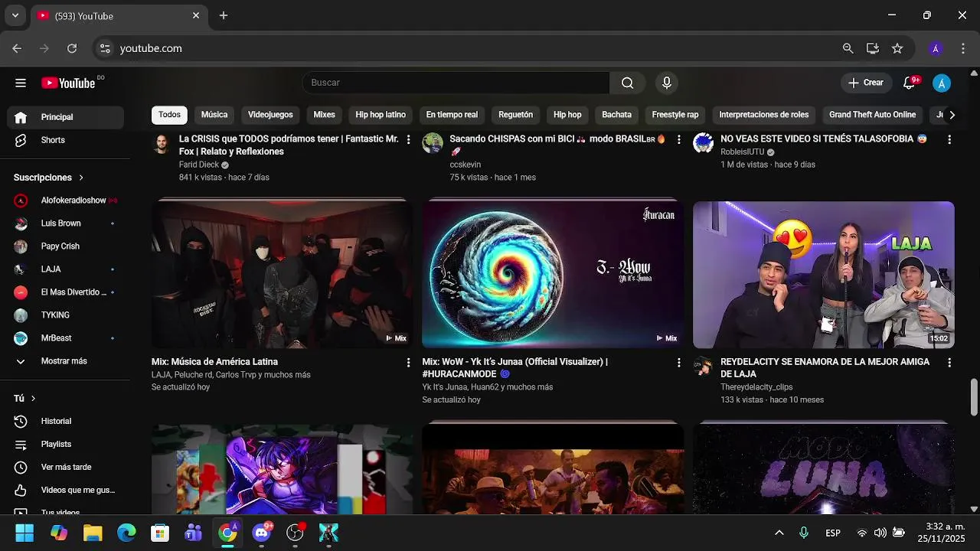
Task: Open the Chrome tab search dropdown
Action: 15,15
